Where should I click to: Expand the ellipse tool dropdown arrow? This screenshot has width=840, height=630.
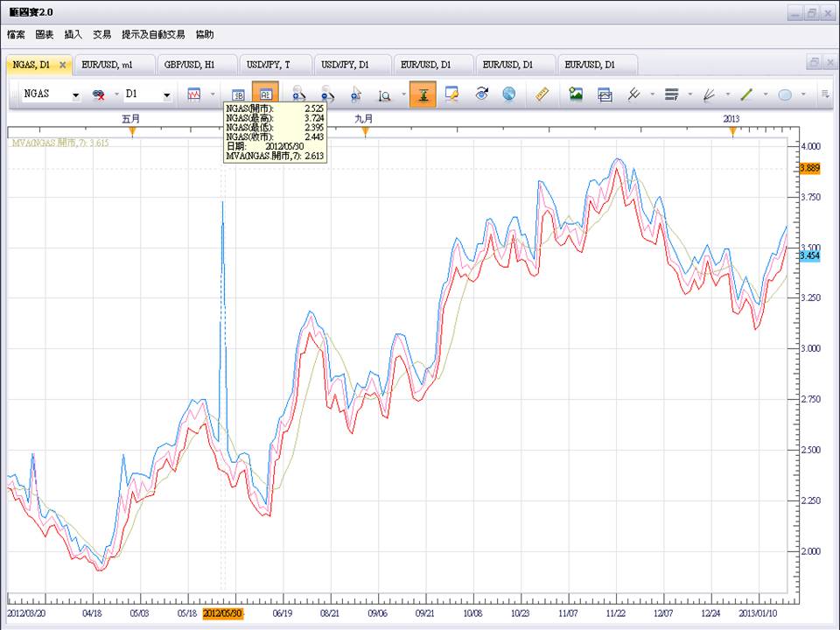(x=803, y=94)
